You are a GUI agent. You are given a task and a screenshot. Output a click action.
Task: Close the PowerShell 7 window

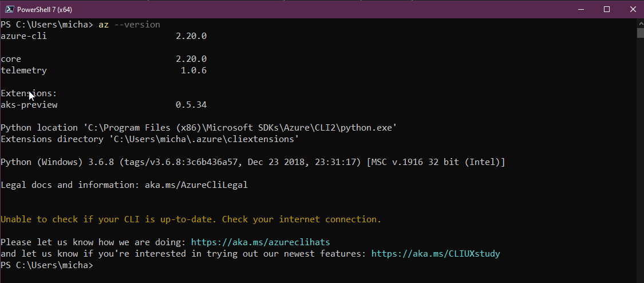coord(631,9)
